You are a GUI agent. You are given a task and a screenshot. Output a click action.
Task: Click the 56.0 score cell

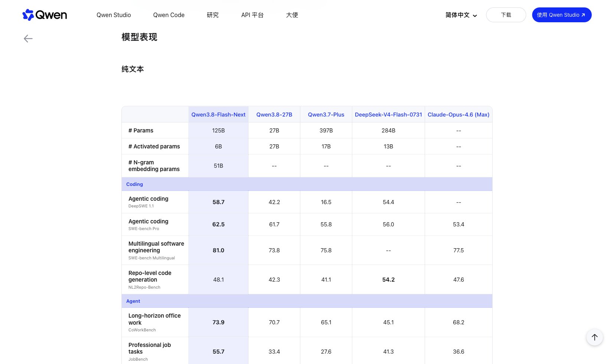pyautogui.click(x=388, y=224)
